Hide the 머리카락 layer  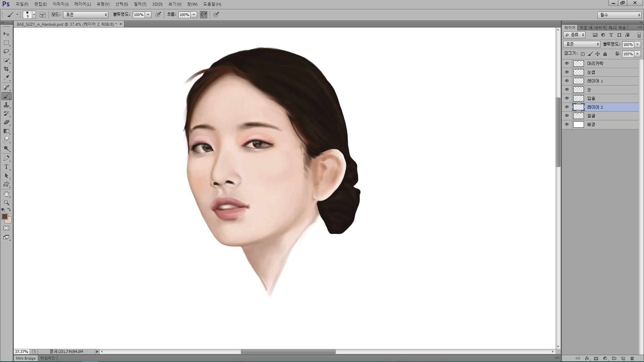(567, 63)
